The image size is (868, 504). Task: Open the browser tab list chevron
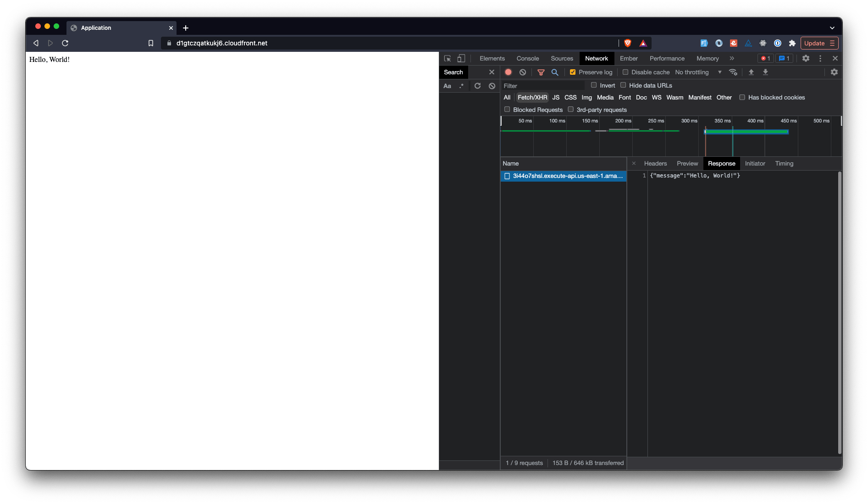[x=833, y=28]
